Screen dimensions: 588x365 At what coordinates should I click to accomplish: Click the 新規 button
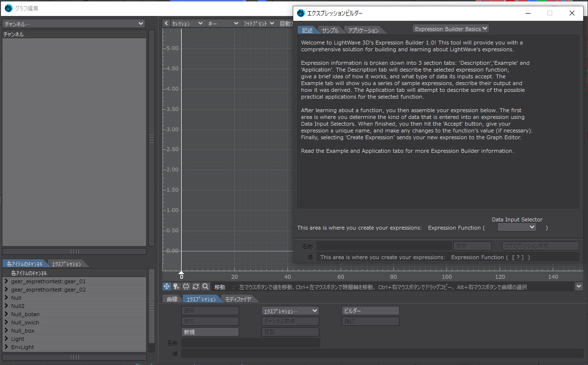click(210, 332)
